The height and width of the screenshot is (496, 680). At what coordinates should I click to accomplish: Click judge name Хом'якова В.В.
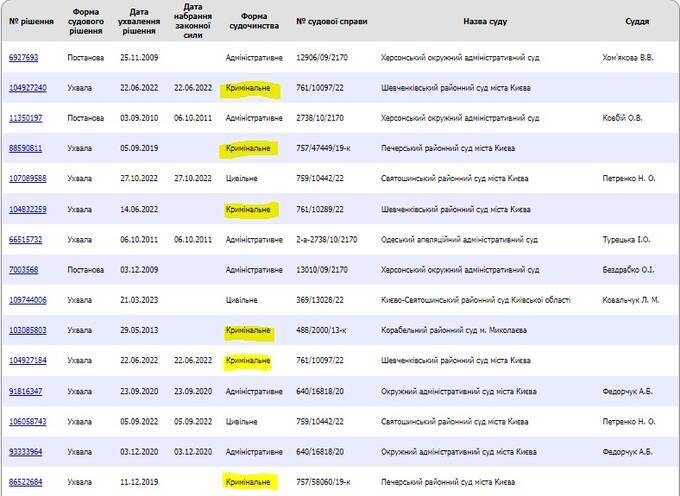click(628, 58)
